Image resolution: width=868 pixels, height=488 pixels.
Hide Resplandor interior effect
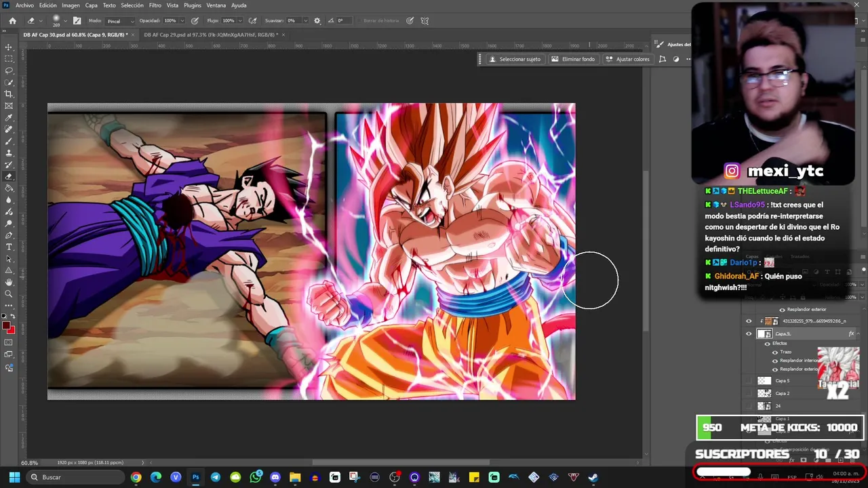click(775, 361)
